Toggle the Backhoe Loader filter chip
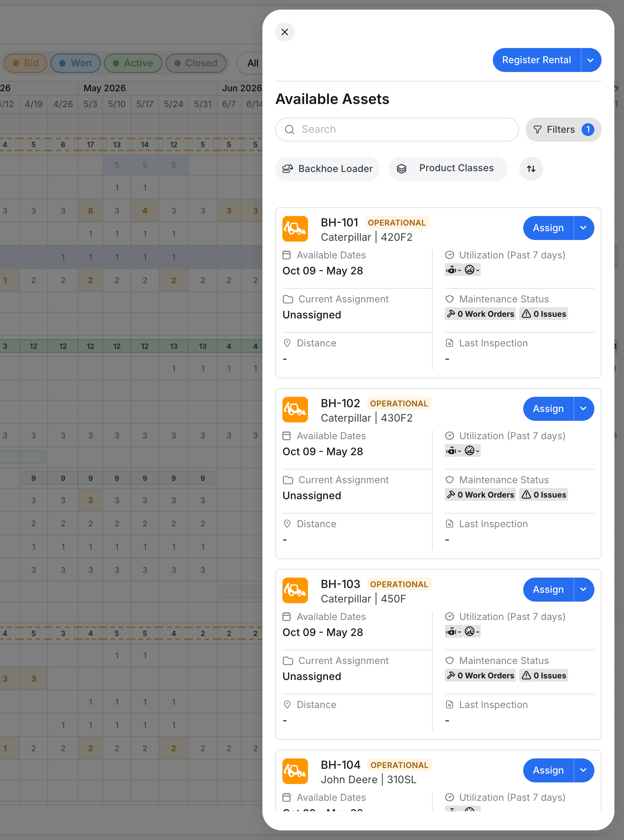Screen dimensions: 624x840 coord(328,169)
